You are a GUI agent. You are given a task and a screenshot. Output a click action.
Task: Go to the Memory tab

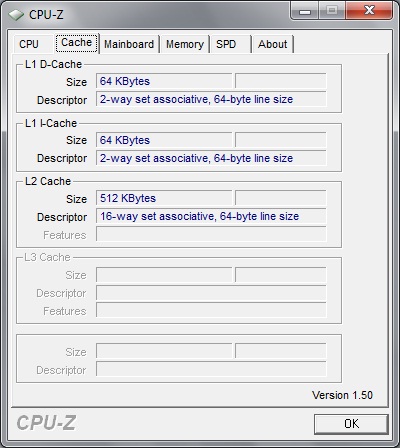click(x=185, y=44)
